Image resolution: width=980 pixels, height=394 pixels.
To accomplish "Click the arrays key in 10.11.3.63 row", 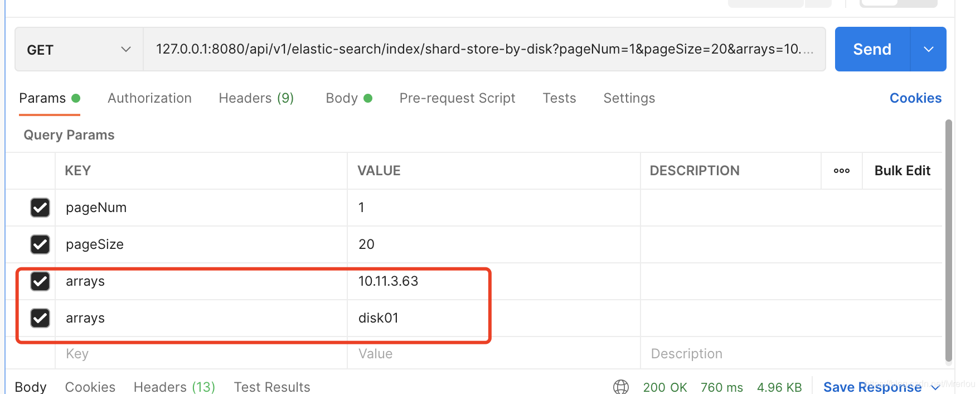I will click(201, 281).
